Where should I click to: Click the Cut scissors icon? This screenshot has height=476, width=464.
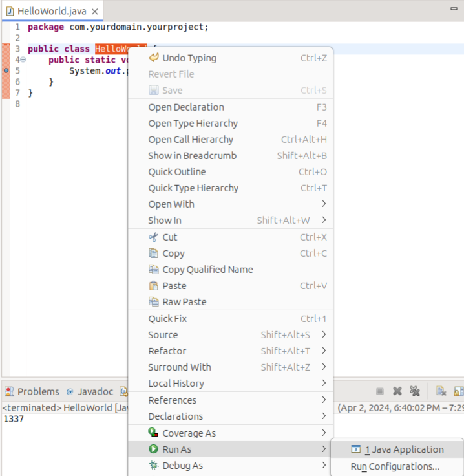pyautogui.click(x=154, y=237)
